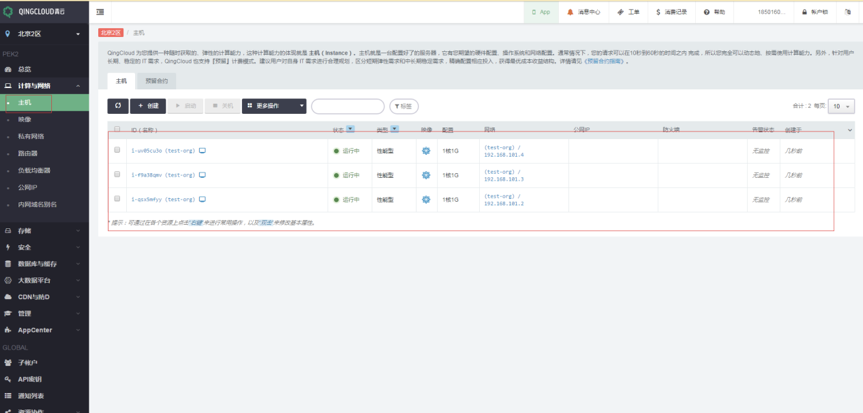This screenshot has width=863, height=413.
Task: Toggle the sidebar collapse hamburger icon
Action: (102, 12)
